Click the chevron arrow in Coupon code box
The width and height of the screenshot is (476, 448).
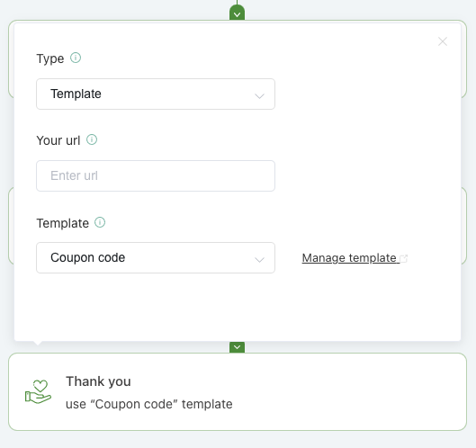tap(259, 260)
